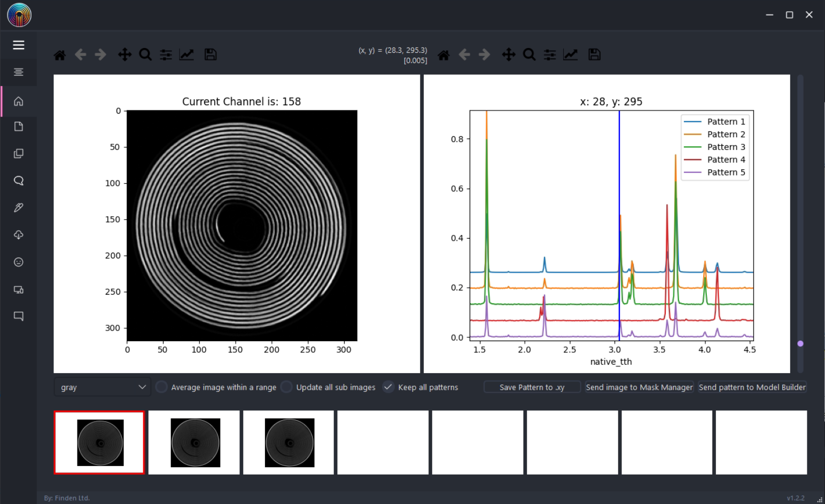The height and width of the screenshot is (504, 825).
Task: Activate Zoom tool on left image toolbar
Action: tap(145, 54)
